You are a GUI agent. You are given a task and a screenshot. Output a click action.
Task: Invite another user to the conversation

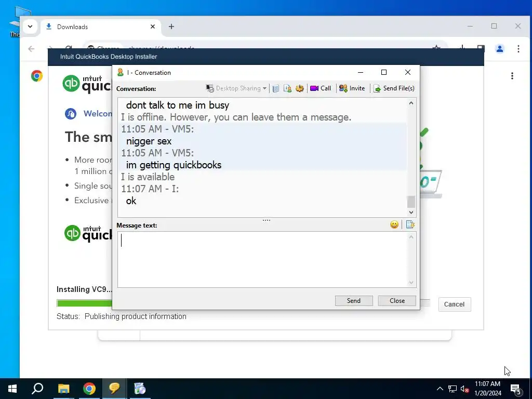click(x=352, y=88)
